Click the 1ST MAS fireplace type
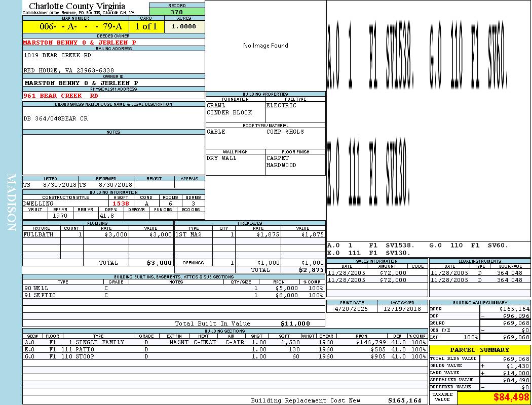 click(x=188, y=234)
